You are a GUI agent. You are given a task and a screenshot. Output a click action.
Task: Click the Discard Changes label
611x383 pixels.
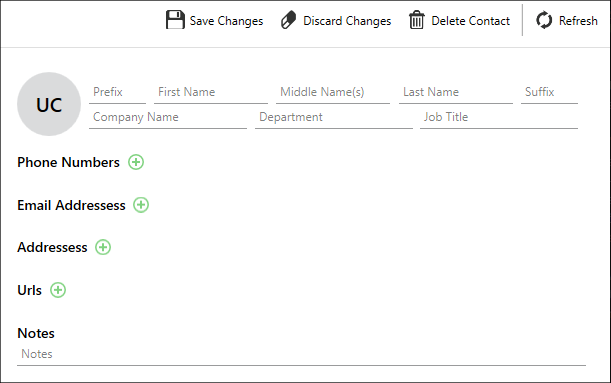click(347, 21)
